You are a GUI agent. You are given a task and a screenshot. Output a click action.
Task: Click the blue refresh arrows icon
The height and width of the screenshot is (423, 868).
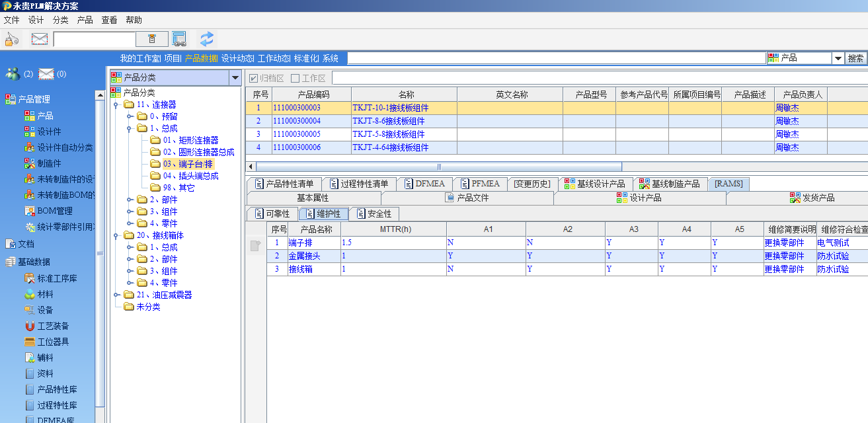(x=207, y=39)
